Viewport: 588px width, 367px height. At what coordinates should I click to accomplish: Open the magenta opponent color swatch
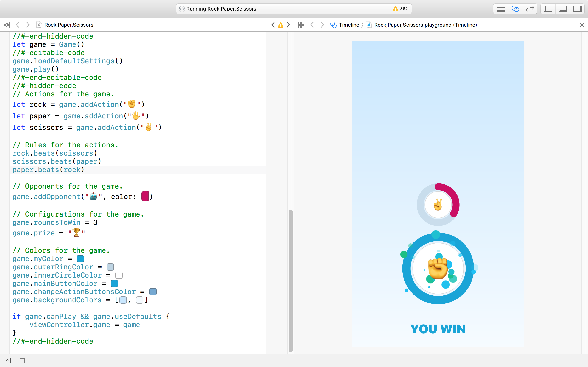(x=145, y=196)
